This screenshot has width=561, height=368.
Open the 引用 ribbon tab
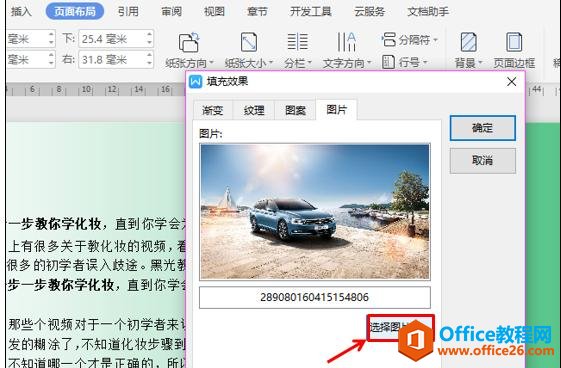(x=128, y=12)
